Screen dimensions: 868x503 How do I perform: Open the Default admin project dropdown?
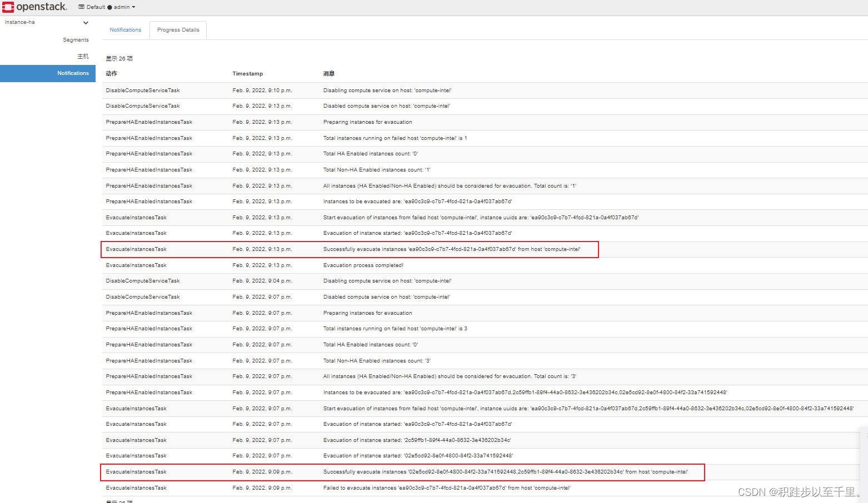pos(107,7)
